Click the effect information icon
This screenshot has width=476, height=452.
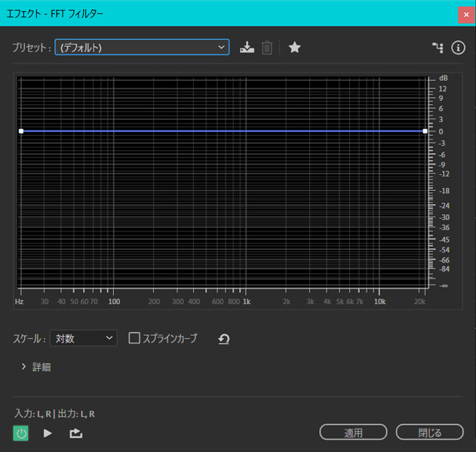coord(458,48)
